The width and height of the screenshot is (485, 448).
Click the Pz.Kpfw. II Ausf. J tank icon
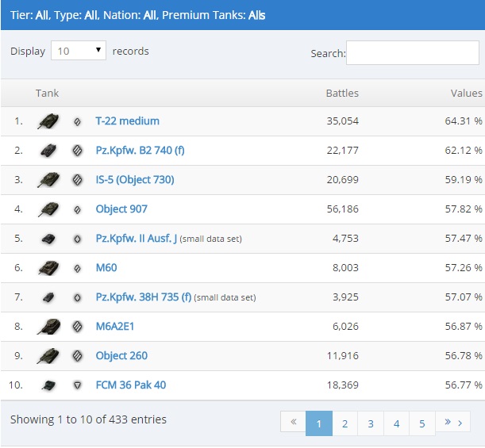(48, 239)
